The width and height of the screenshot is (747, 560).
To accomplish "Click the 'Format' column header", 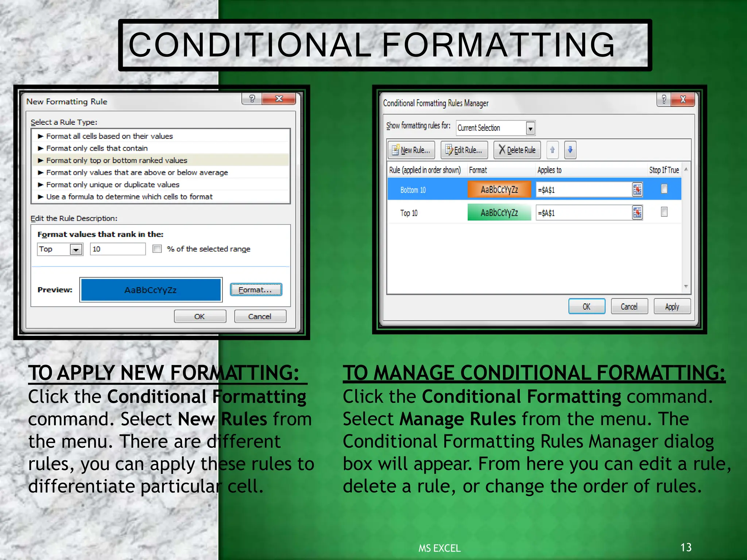I will click(x=478, y=170).
